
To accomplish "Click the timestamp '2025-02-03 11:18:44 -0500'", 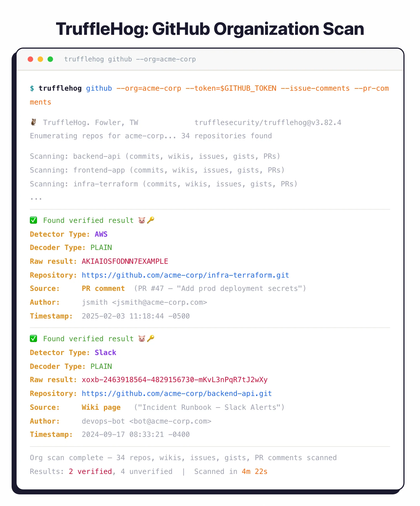I will (136, 316).
